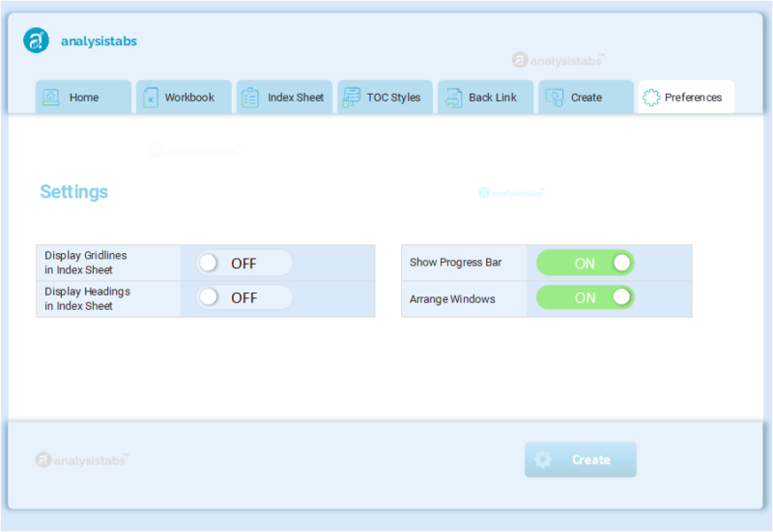Click the analysistabs brand name in header
773x532 pixels.
[x=99, y=42]
